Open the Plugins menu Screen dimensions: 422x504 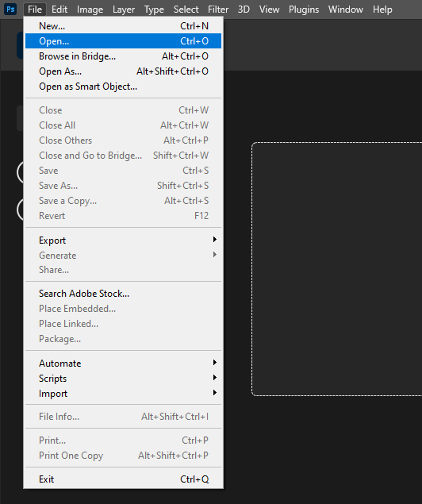click(x=304, y=10)
